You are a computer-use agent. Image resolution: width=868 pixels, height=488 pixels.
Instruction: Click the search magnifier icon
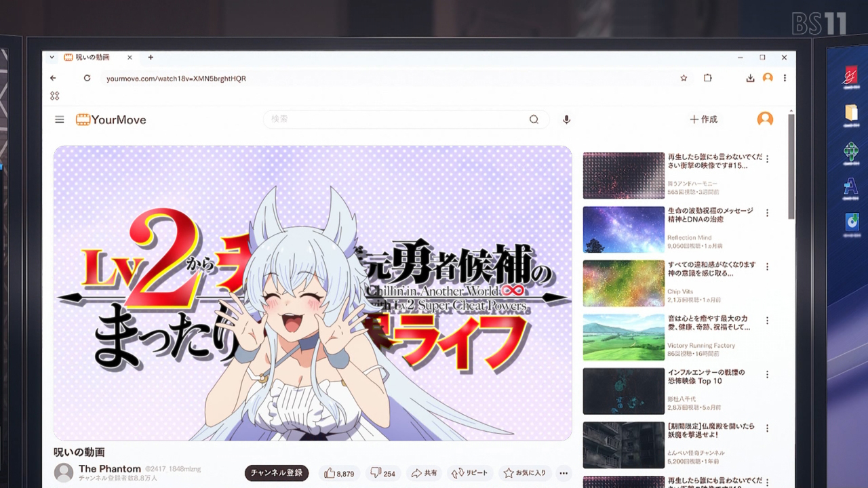[x=534, y=119]
